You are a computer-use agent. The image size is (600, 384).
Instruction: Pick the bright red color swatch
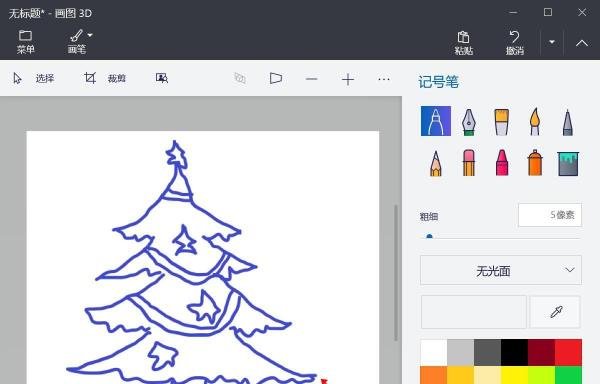point(568,352)
